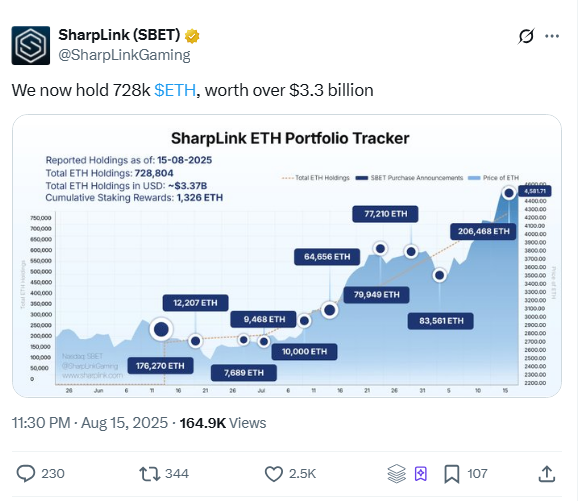Open the three-dot more options menu

pyautogui.click(x=552, y=36)
